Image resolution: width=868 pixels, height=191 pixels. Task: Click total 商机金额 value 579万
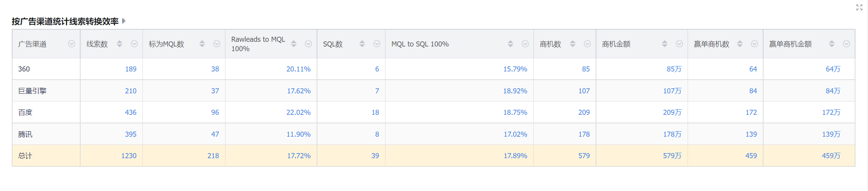pyautogui.click(x=672, y=156)
